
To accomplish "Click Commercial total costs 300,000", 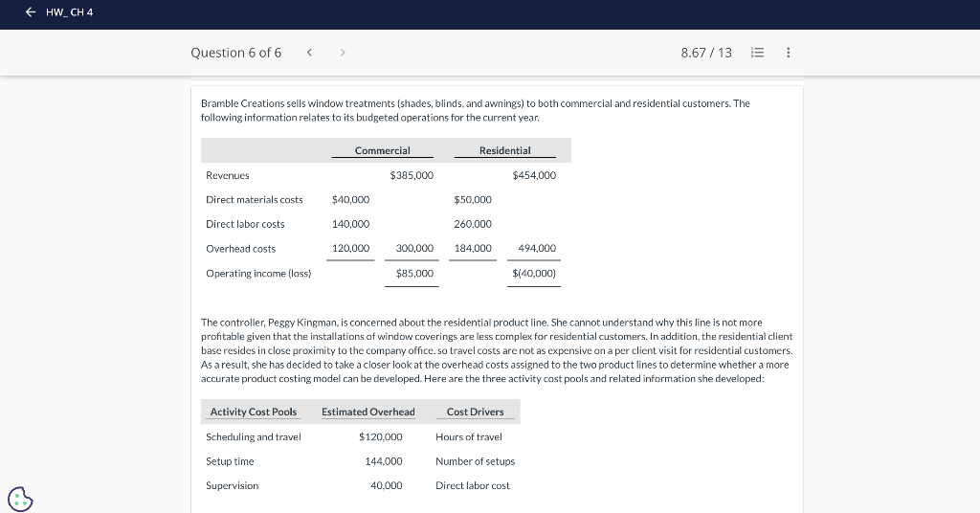I will tap(414, 249).
